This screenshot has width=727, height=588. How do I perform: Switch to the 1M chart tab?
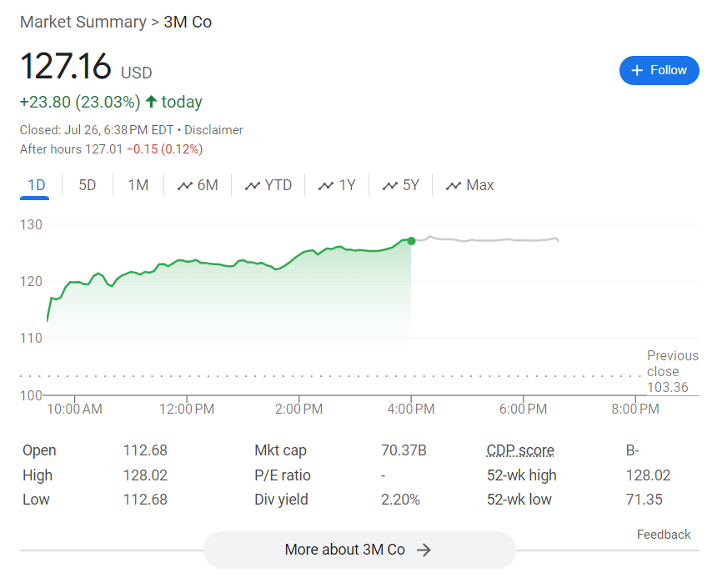[x=138, y=185]
